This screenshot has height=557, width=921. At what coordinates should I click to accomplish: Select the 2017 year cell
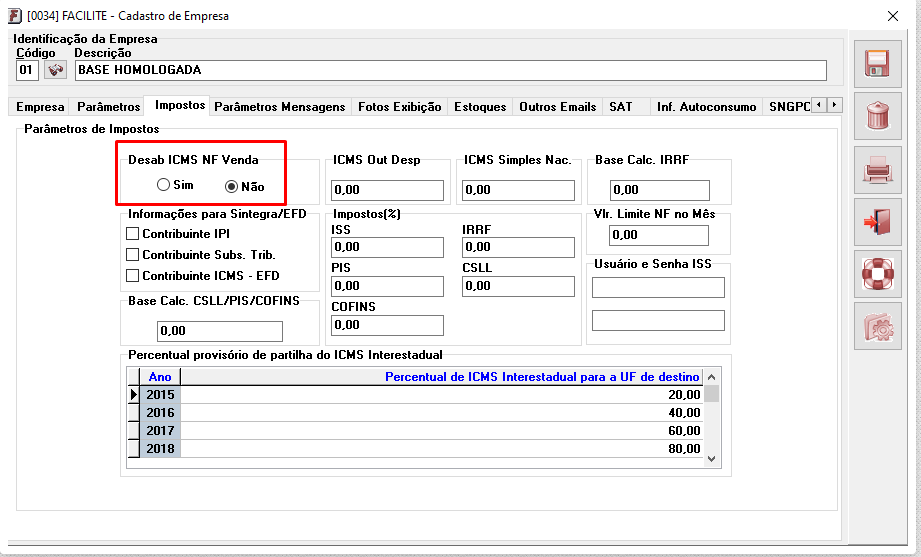[160, 431]
